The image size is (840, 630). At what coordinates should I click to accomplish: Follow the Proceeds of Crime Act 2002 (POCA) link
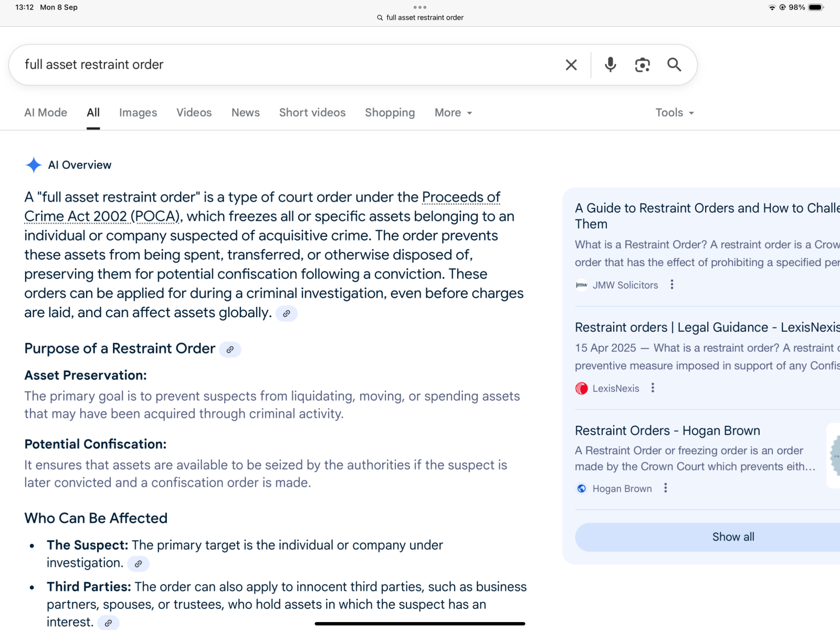[262, 207]
